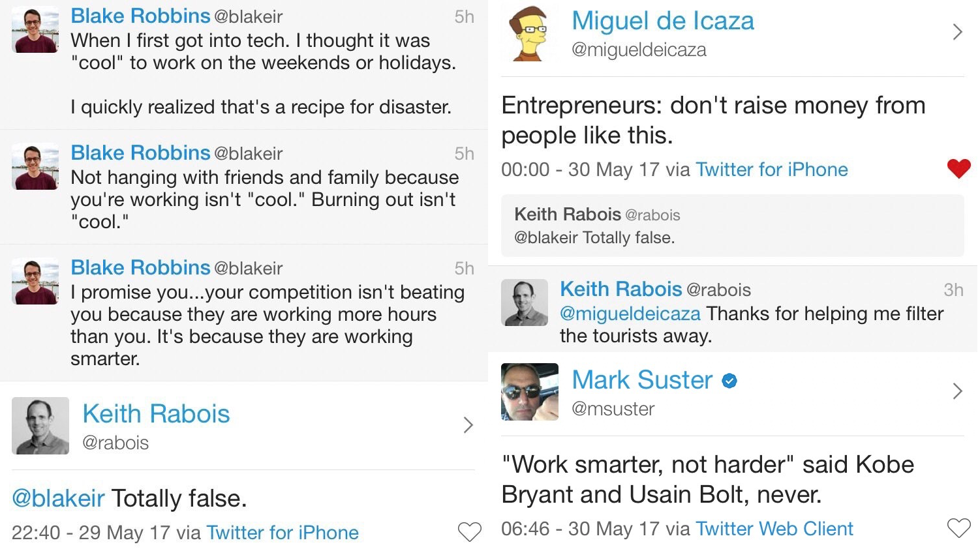Click "Twitter for iPhone" link under Miguel's tweet
The width and height of the screenshot is (980, 549).
(771, 170)
